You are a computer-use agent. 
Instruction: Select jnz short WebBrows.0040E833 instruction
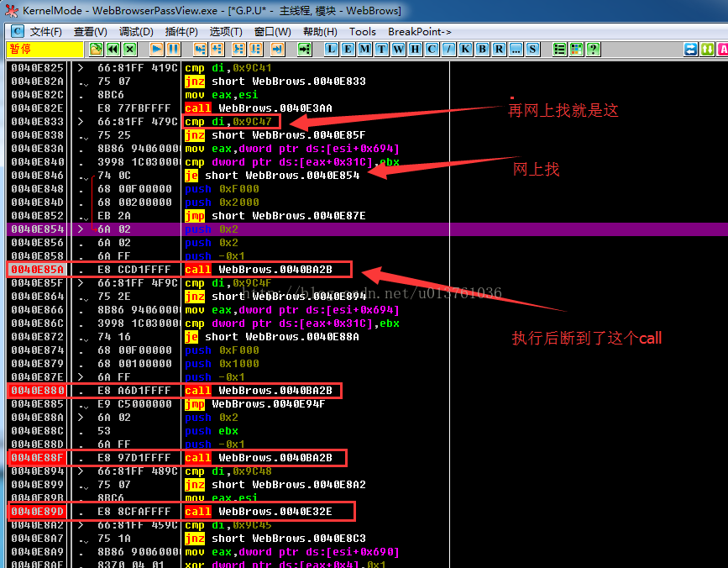tap(275, 82)
